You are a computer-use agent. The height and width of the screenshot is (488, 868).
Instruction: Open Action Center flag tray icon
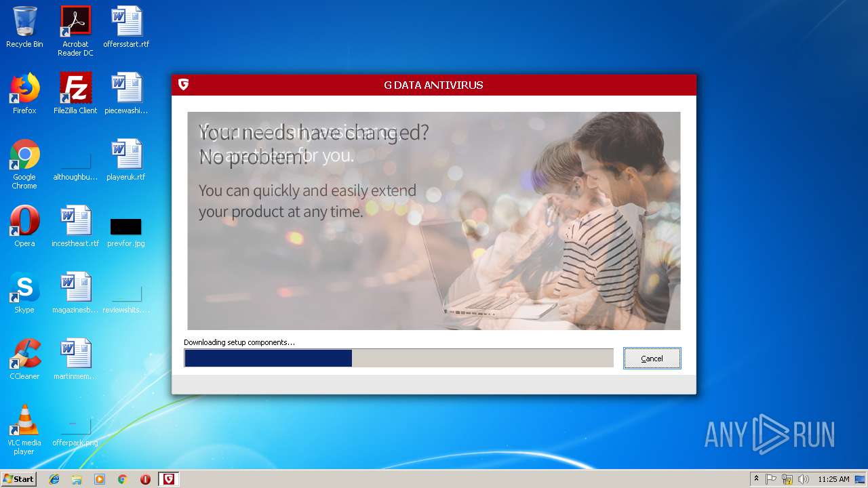[771, 479]
